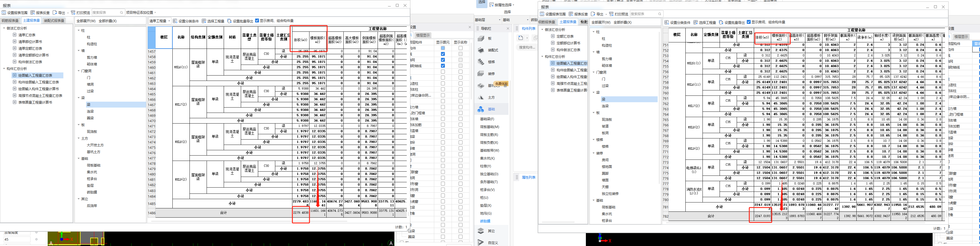Open 打印预览 in the left report window

click(x=80, y=13)
